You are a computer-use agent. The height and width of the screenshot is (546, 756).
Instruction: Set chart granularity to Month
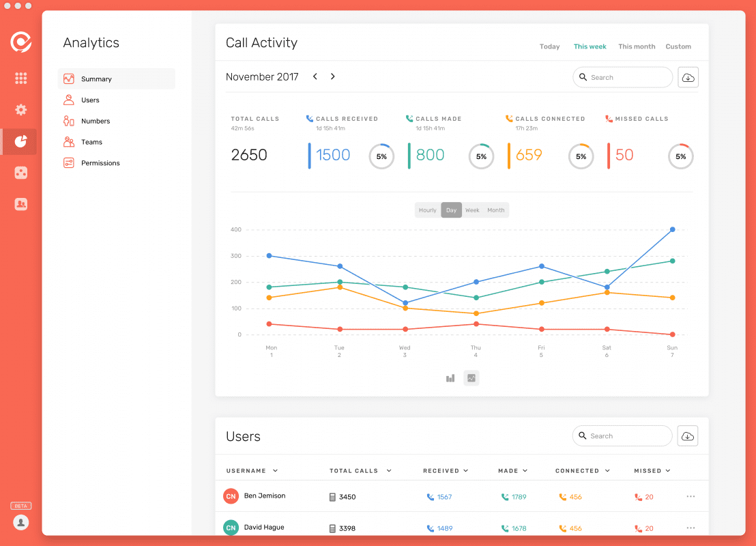[x=495, y=210]
